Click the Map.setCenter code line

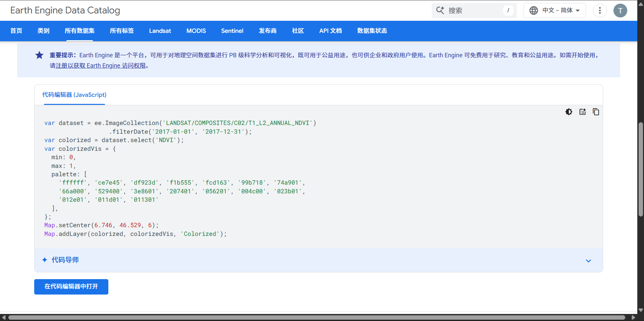(101, 225)
